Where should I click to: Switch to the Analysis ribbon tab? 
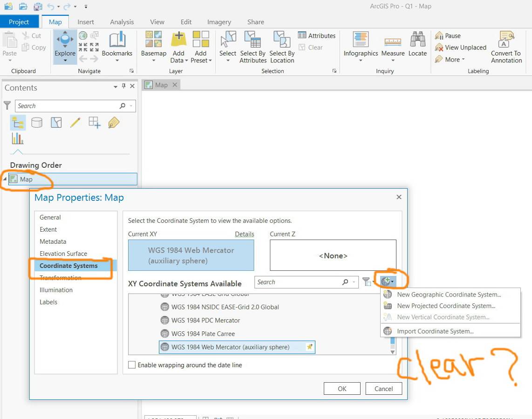coord(122,22)
